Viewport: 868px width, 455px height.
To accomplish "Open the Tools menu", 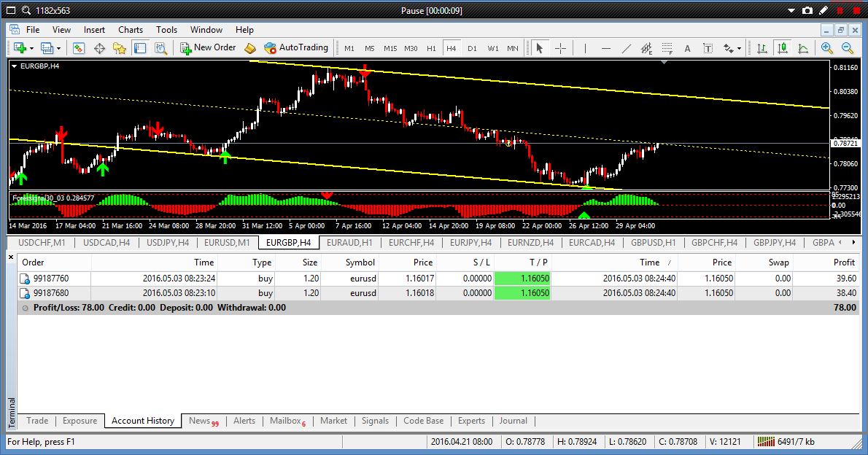I will [166, 30].
